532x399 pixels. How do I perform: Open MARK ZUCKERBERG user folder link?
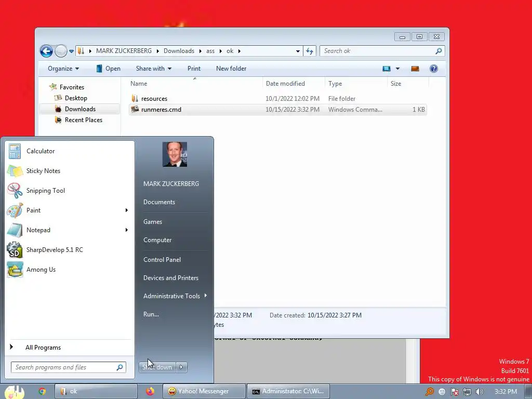(x=171, y=183)
